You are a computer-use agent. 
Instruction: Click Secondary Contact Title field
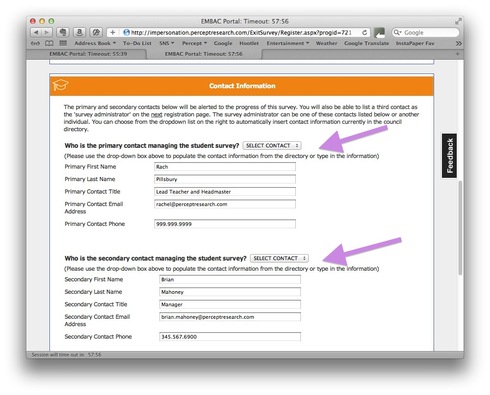point(230,304)
